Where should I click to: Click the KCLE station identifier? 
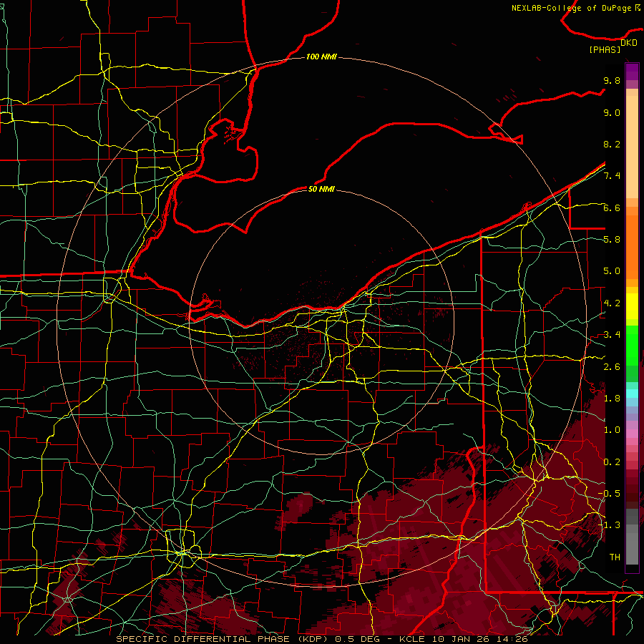411,639
